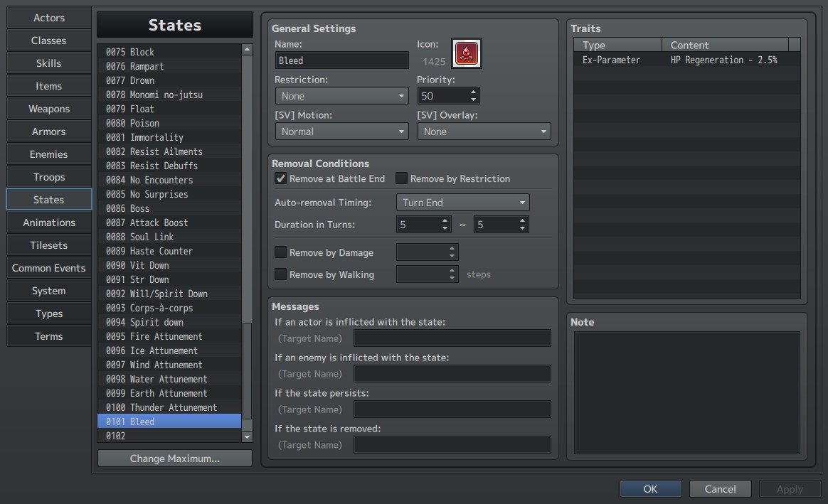This screenshot has height=504, width=828.
Task: Decrease maximum Duration in Turns
Action: click(522, 228)
